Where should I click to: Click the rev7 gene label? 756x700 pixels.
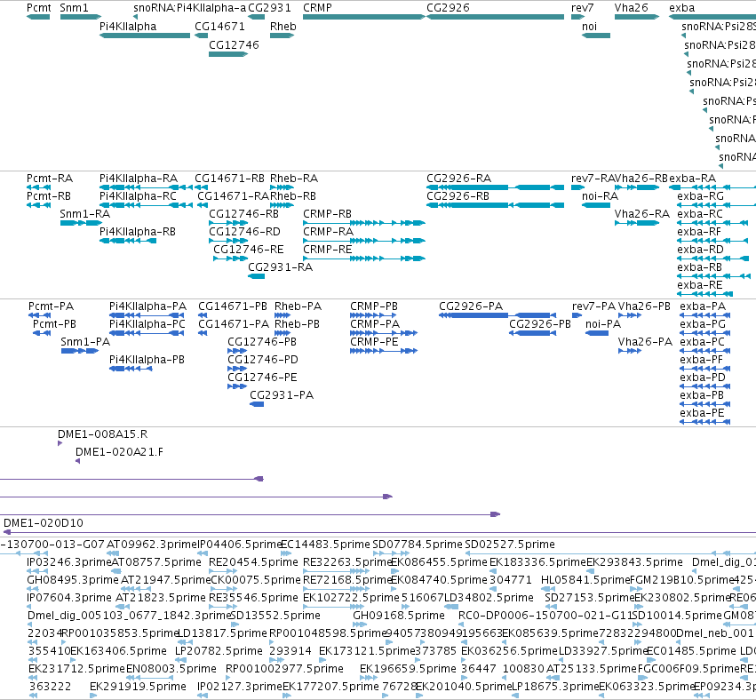[x=583, y=8]
